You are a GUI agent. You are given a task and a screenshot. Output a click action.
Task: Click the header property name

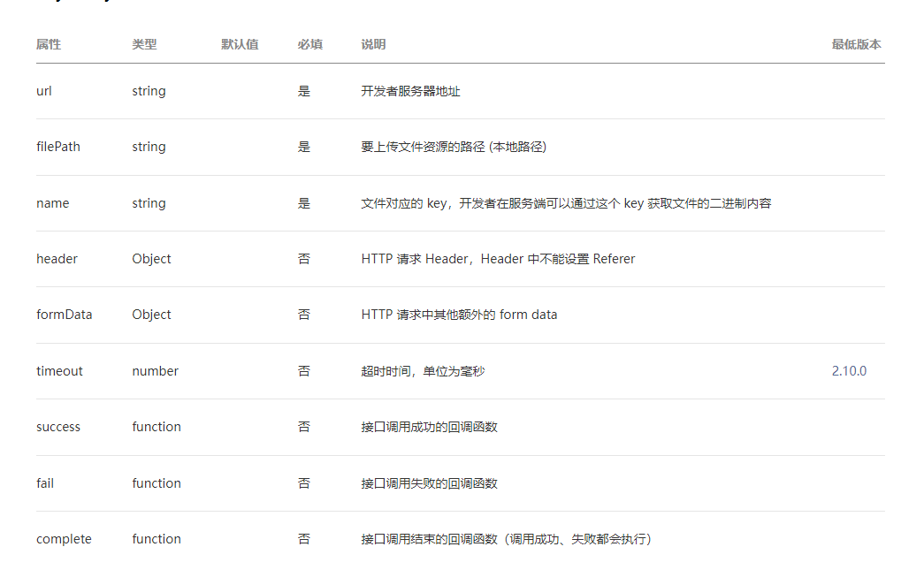point(57,259)
